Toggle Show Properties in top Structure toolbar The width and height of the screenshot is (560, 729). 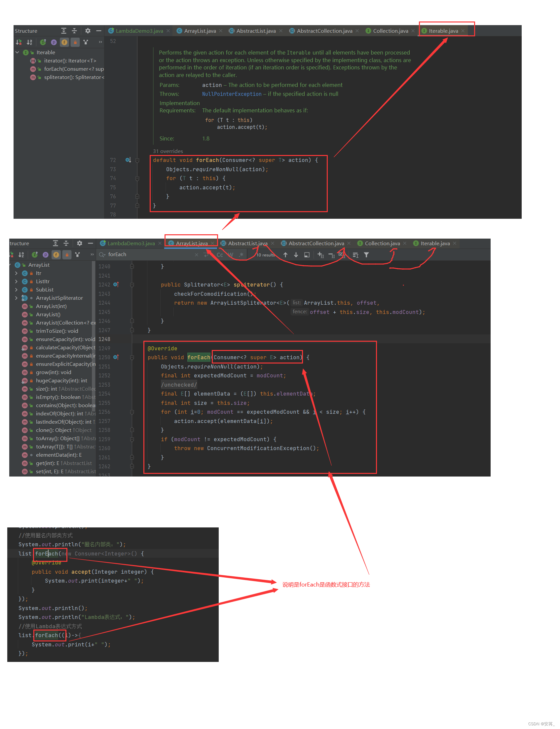click(54, 42)
